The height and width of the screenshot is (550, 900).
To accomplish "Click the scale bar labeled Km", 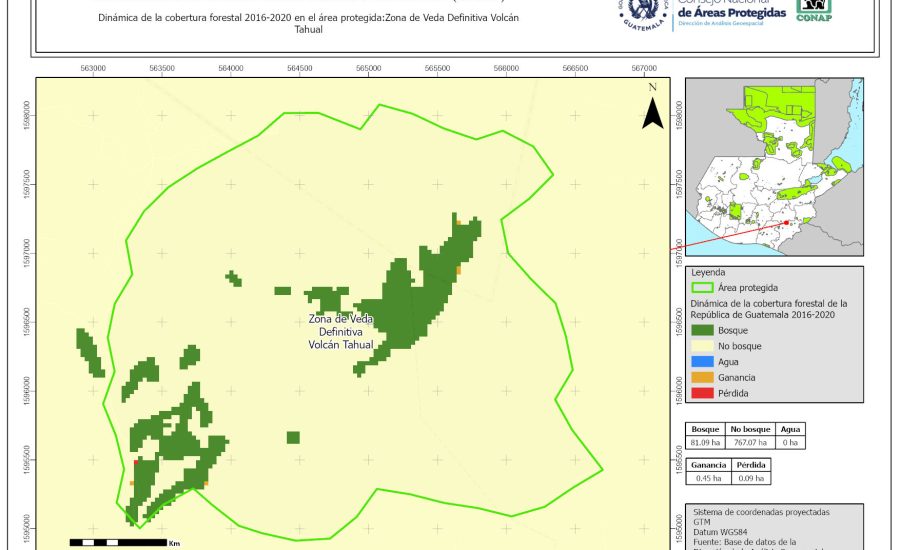I will point(119,542).
